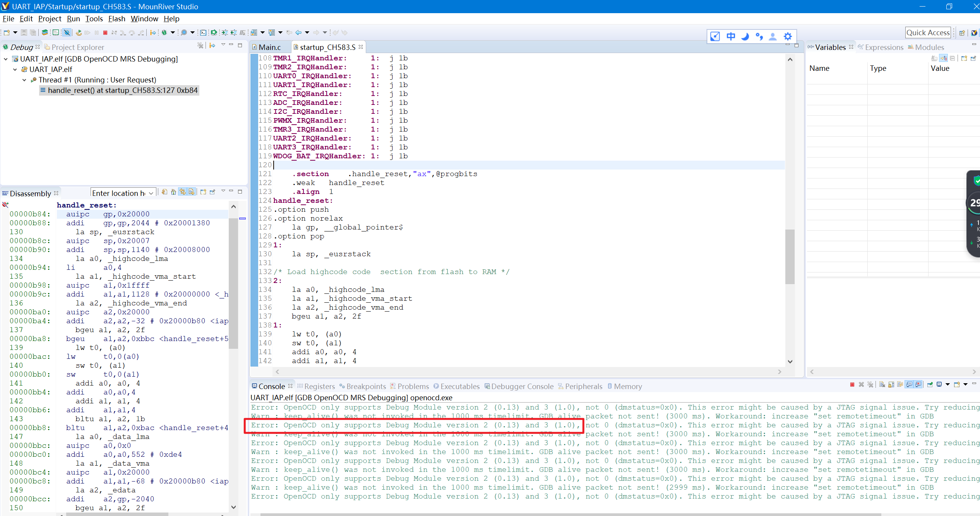The image size is (980, 516).
Task: Open the Display Selected Console dropdown
Action: 948,384
